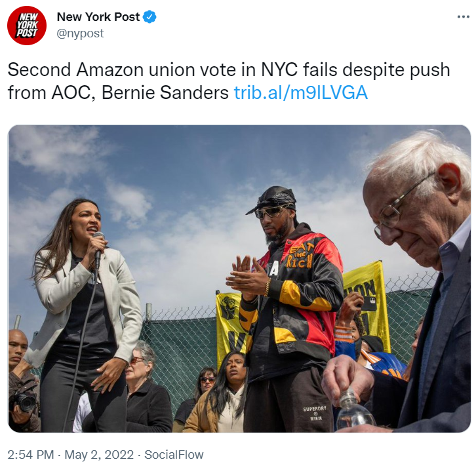The width and height of the screenshot is (476, 466).
Task: Click the photographer's camera in photo corner
Action: (22, 402)
